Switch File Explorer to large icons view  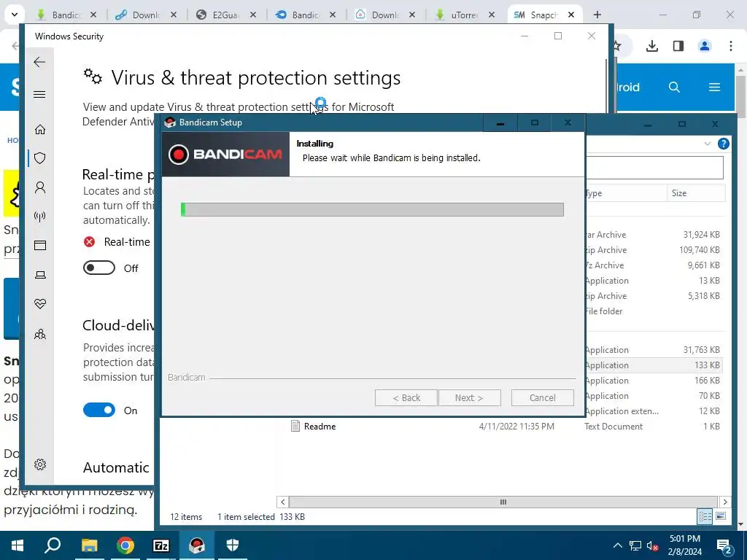[721, 516]
